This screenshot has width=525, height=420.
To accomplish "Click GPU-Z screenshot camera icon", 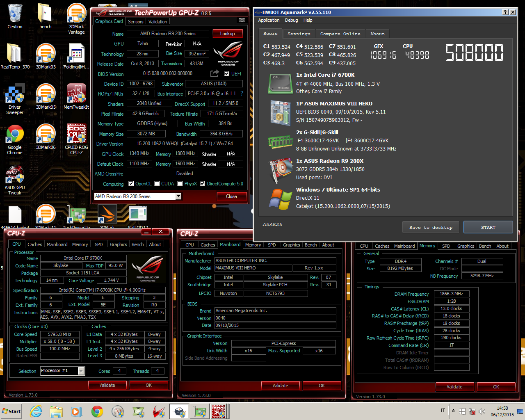I will pyautogui.click(x=242, y=20).
